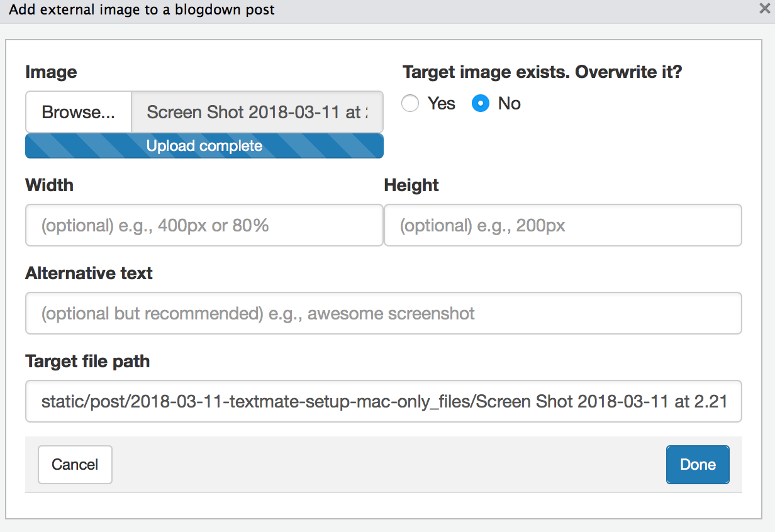Keep No selected for the overwrite option

(x=480, y=103)
